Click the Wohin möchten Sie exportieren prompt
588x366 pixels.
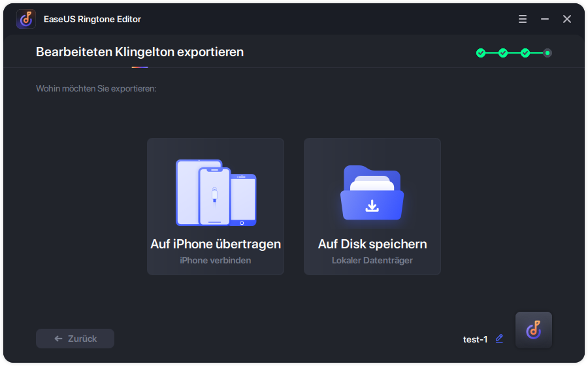click(96, 88)
